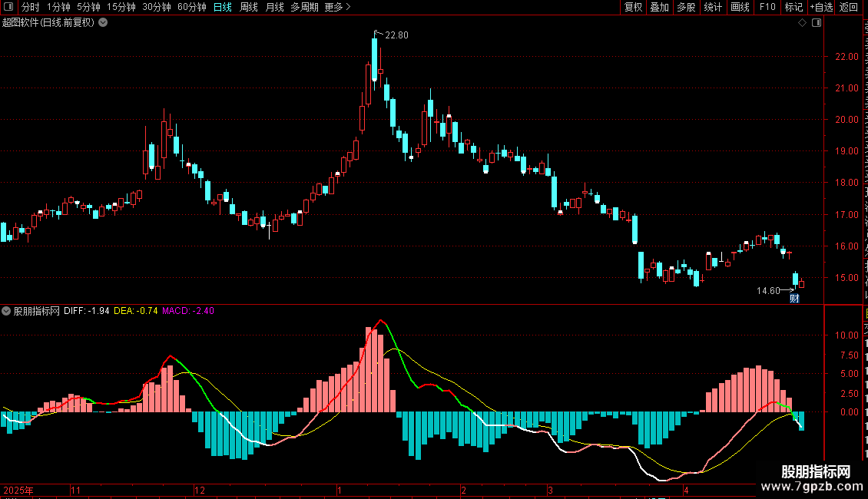This screenshot has height=499, width=868.
Task: Switch to 周线 weekly chart
Action: [249, 7]
